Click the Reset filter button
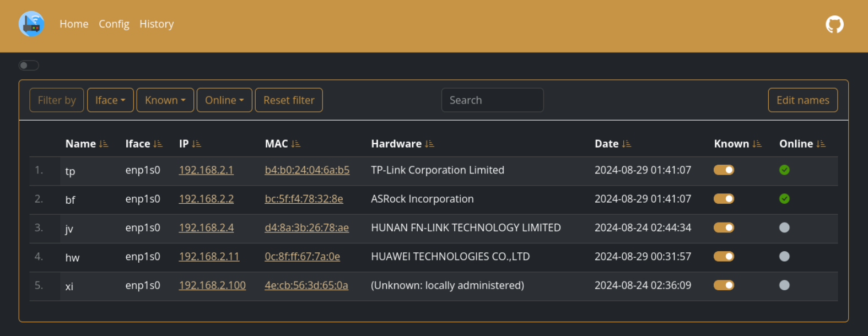868x336 pixels. 289,100
